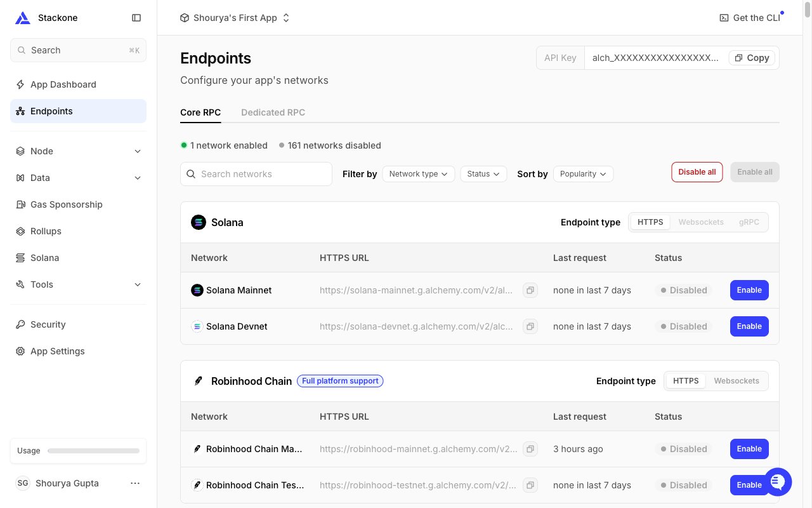
Task: Click the masked API key value
Action: 655,58
